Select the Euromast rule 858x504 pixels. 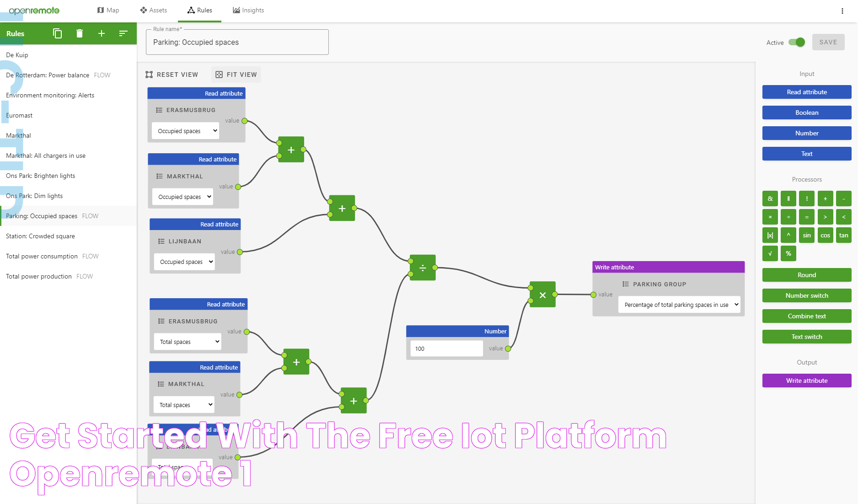tap(68, 115)
